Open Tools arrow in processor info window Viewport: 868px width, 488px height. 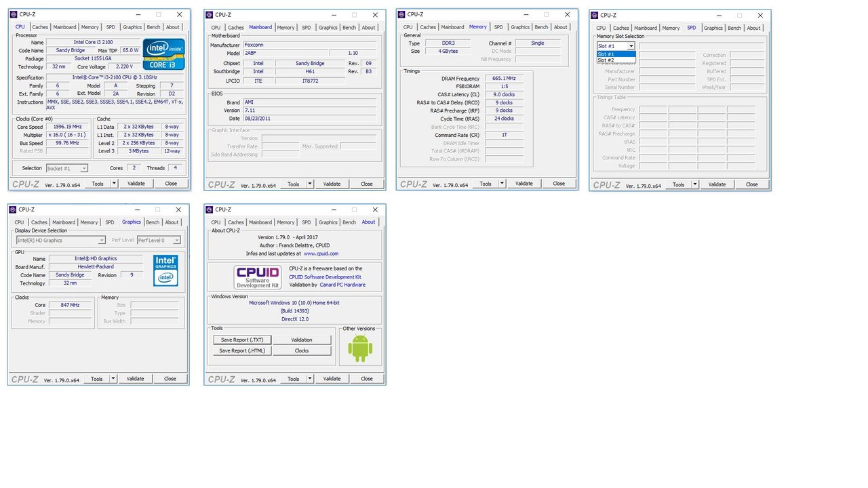(x=114, y=183)
